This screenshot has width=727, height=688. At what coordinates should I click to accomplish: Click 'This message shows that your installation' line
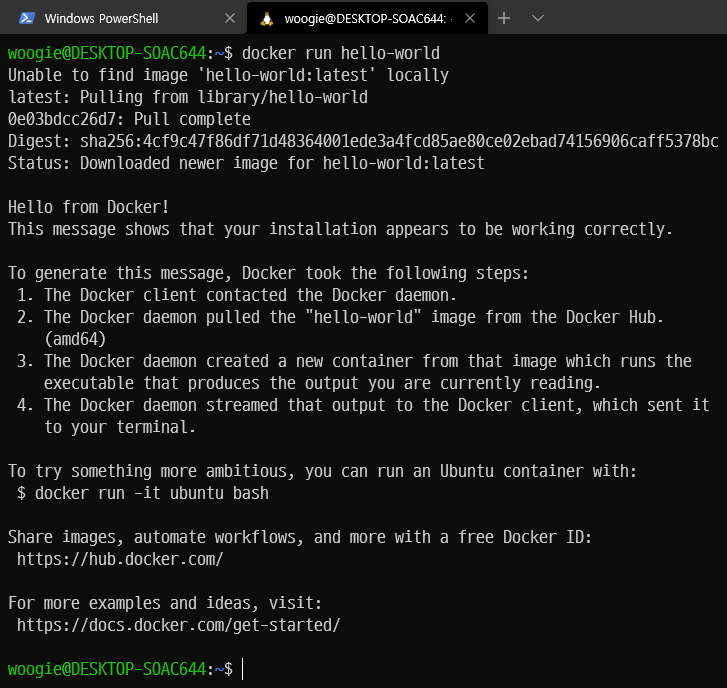tap(340, 229)
